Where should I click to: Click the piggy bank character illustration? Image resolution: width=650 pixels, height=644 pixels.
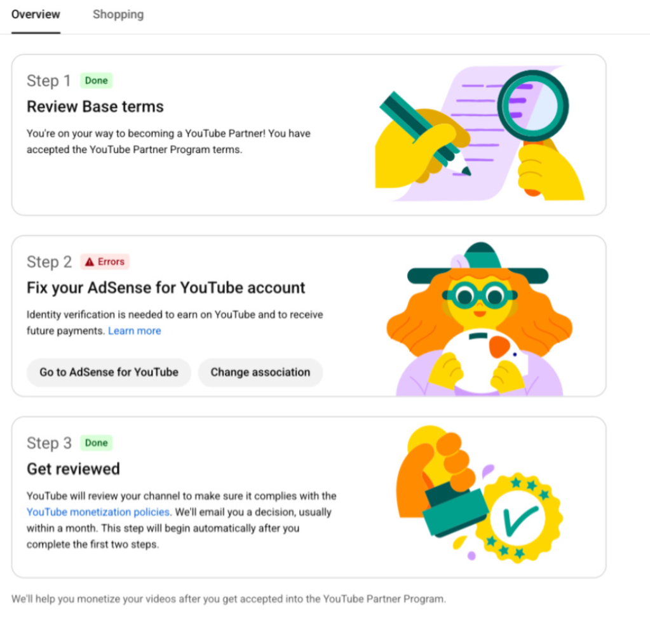pos(479,319)
